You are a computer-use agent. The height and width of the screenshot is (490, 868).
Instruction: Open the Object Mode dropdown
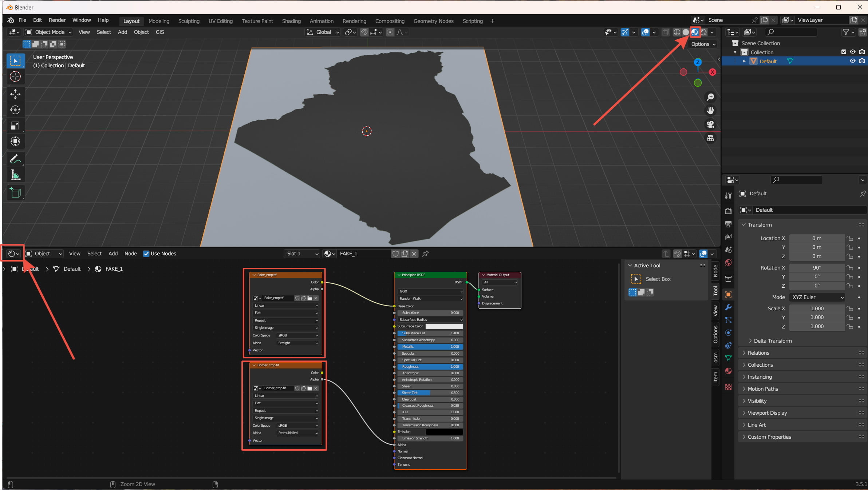click(x=49, y=32)
